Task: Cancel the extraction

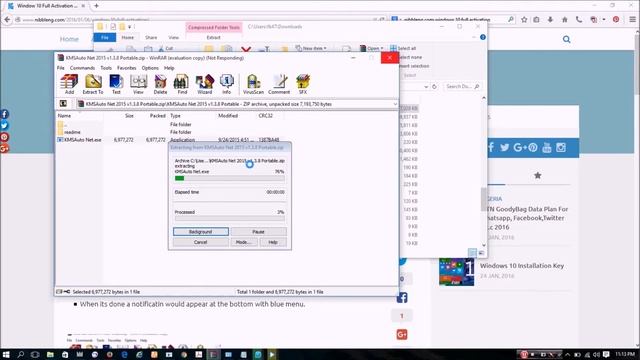Action: tap(200, 242)
